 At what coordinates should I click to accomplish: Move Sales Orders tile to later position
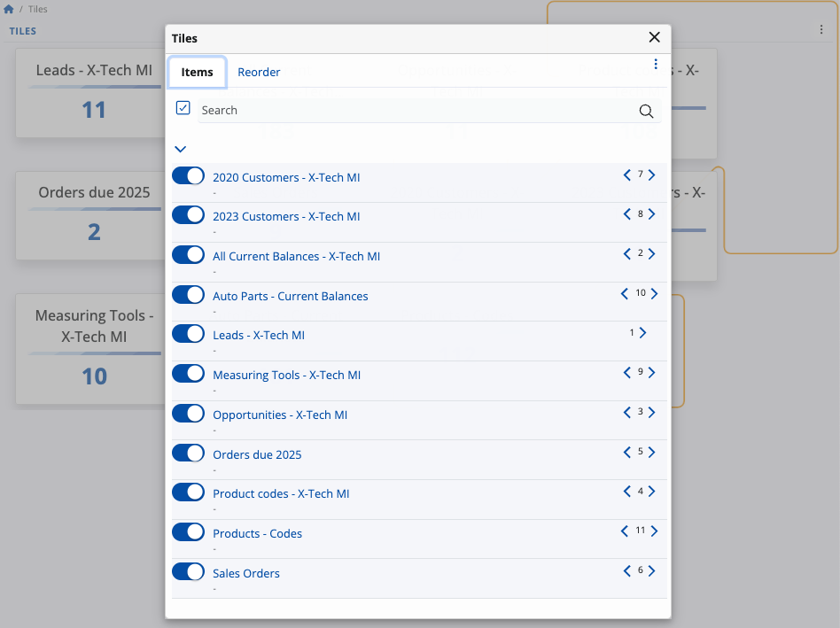click(x=652, y=571)
